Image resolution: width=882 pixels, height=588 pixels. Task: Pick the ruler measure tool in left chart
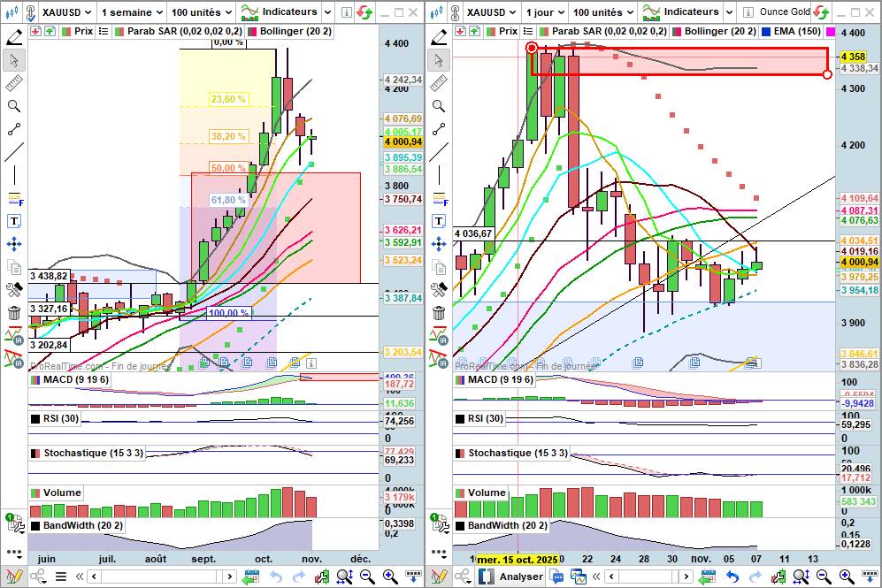tap(14, 83)
